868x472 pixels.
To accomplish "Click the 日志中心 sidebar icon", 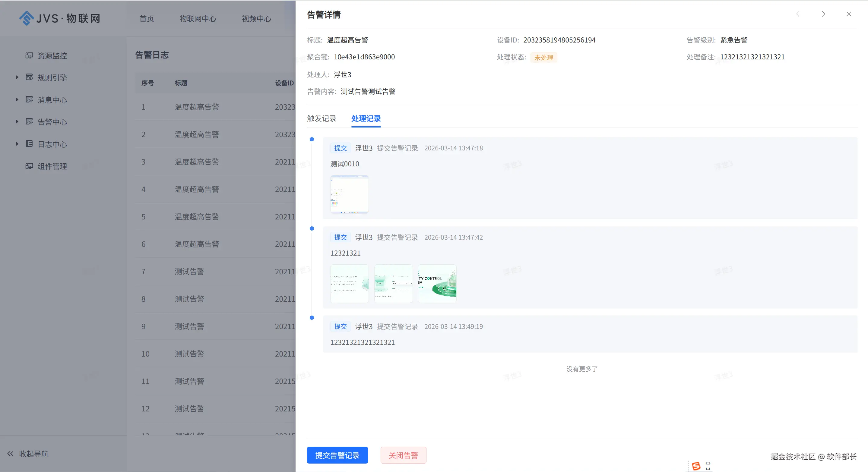I will click(29, 144).
